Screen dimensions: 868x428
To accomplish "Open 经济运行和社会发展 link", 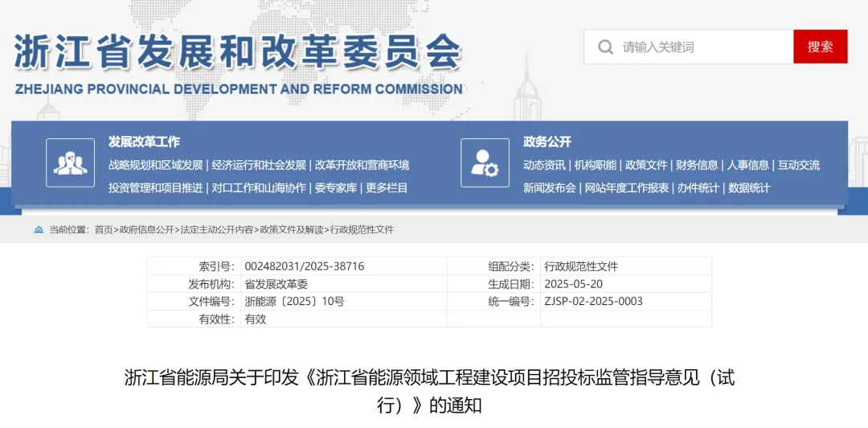I will pos(259,165).
